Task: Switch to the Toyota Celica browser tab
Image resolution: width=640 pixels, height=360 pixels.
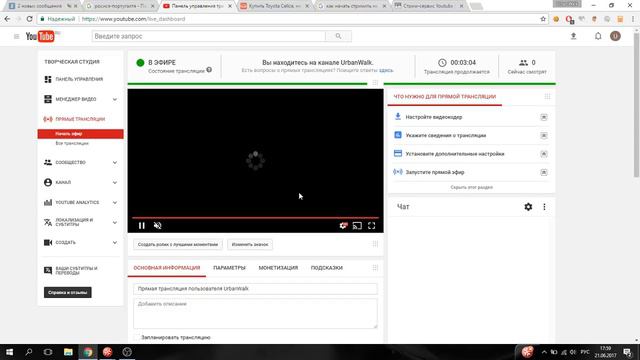Action: pyautogui.click(x=275, y=6)
